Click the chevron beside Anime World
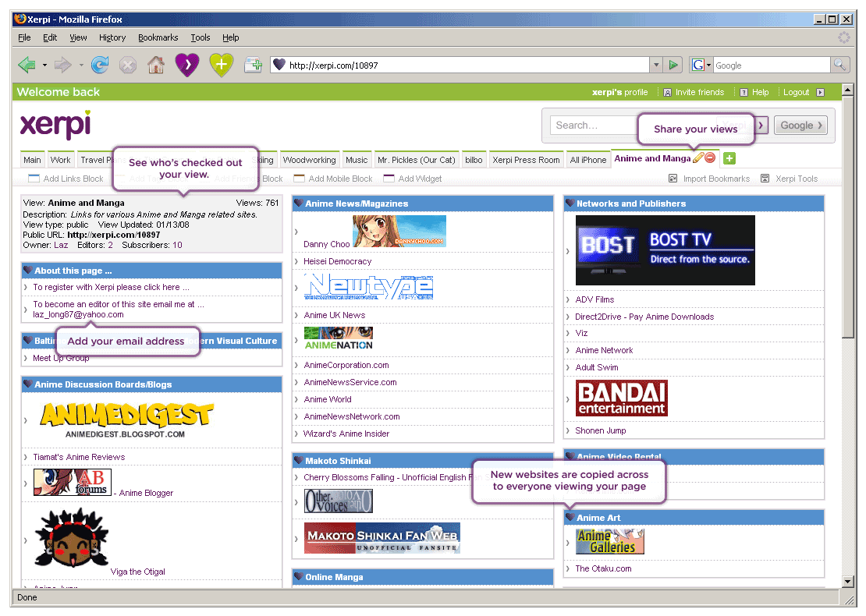The image size is (866, 616). [296, 399]
